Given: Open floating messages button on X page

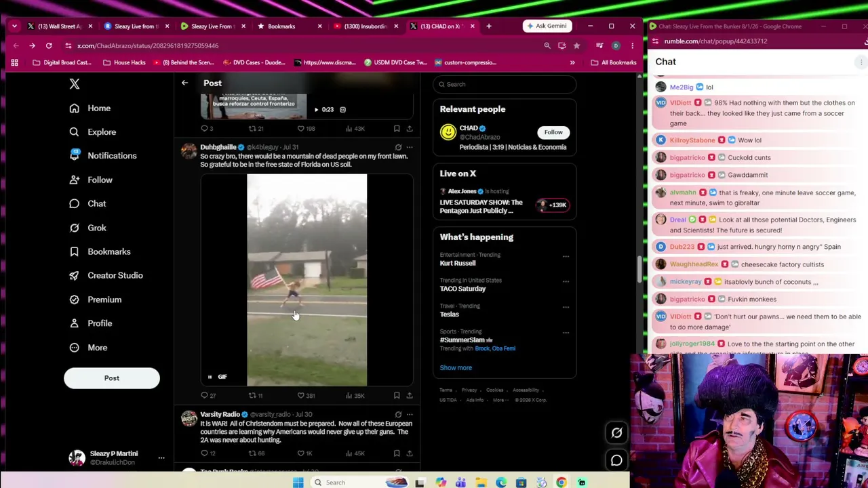Looking at the screenshot, I should (x=616, y=461).
